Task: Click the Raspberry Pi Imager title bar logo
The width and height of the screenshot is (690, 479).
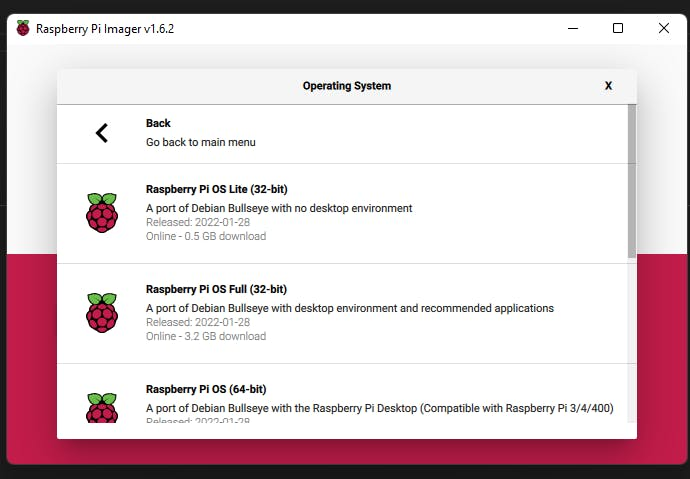Action: pos(23,28)
